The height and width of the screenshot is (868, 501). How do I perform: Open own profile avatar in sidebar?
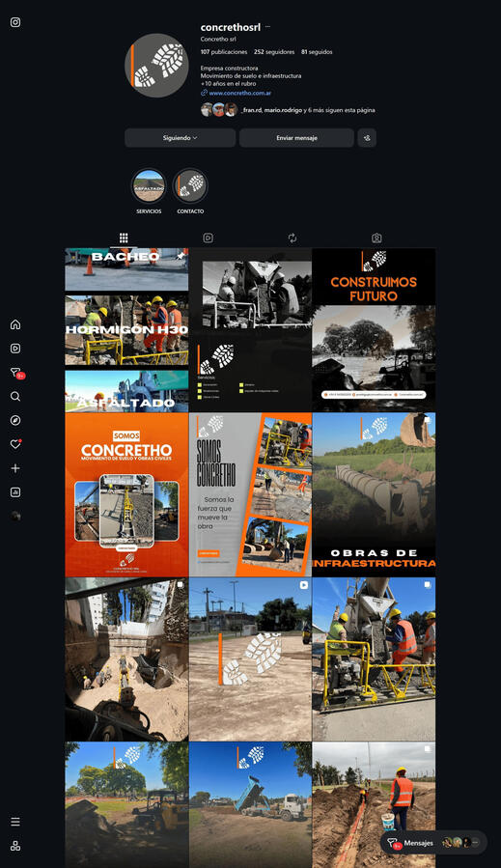tap(15, 516)
